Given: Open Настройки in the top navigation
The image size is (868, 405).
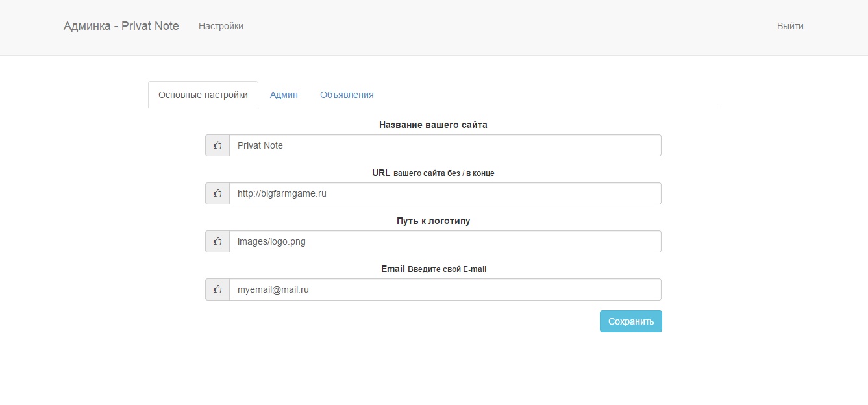Looking at the screenshot, I should click(x=221, y=26).
